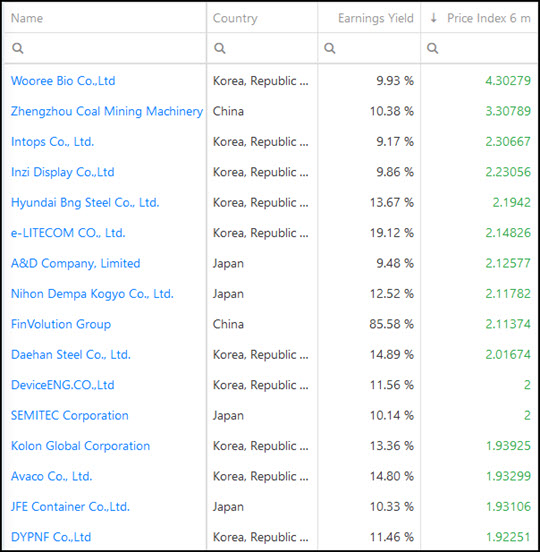Click the 2.30667 price index value

coord(508,142)
